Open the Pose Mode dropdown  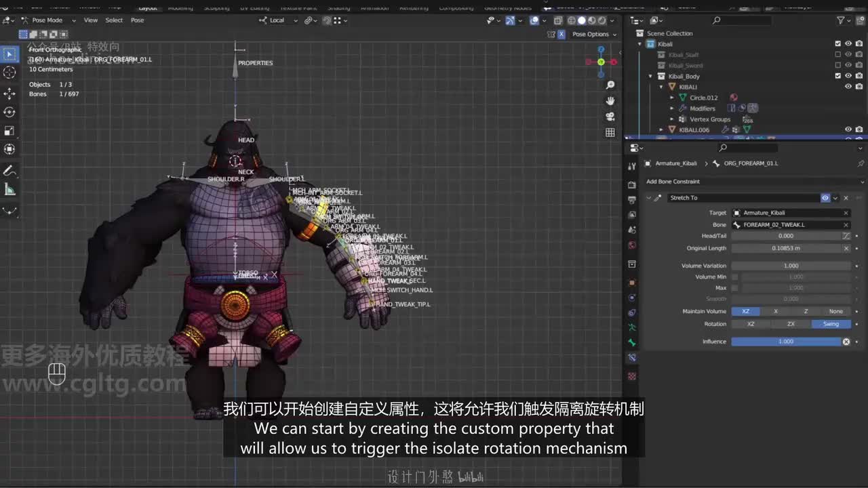46,20
